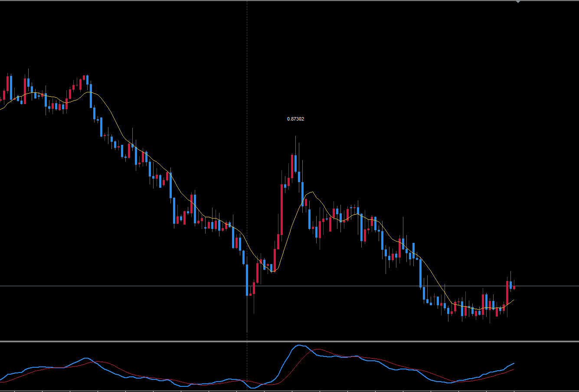Click the large red candle near right edge
579x392 pixels.
point(507,293)
